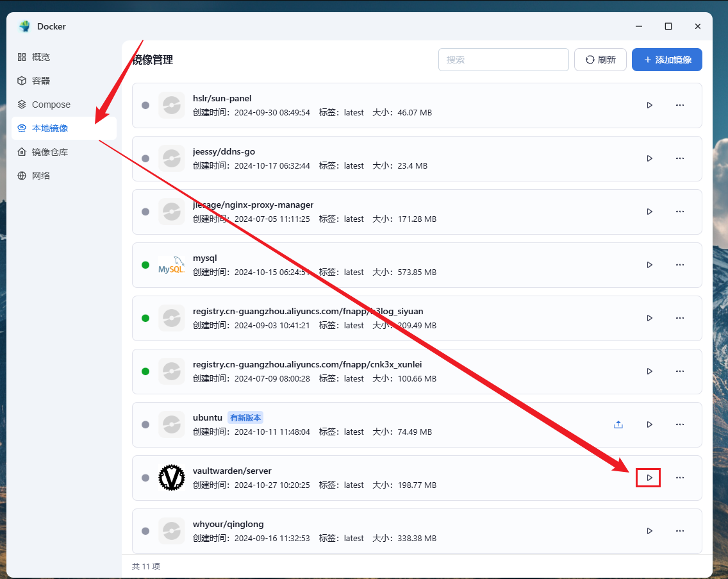
Task: Click the vaultwarden logo thumbnail
Action: click(x=171, y=478)
